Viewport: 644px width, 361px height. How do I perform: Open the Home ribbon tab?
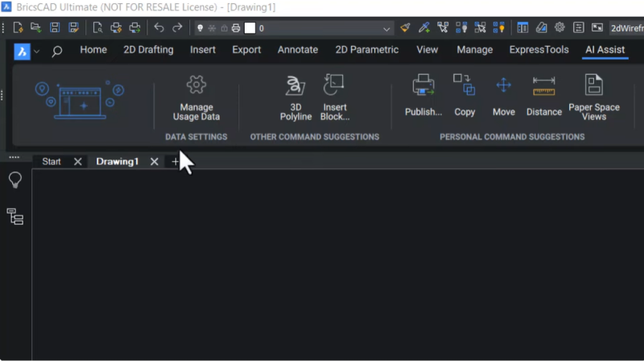(93, 50)
